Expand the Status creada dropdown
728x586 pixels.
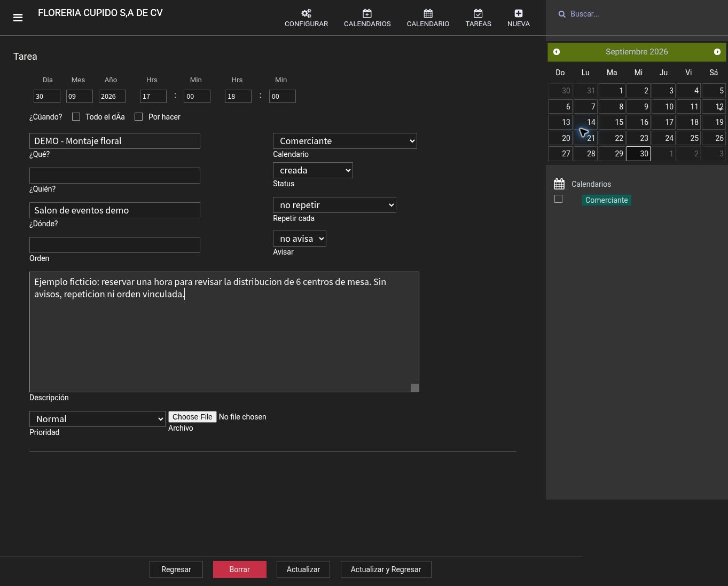pyautogui.click(x=313, y=170)
